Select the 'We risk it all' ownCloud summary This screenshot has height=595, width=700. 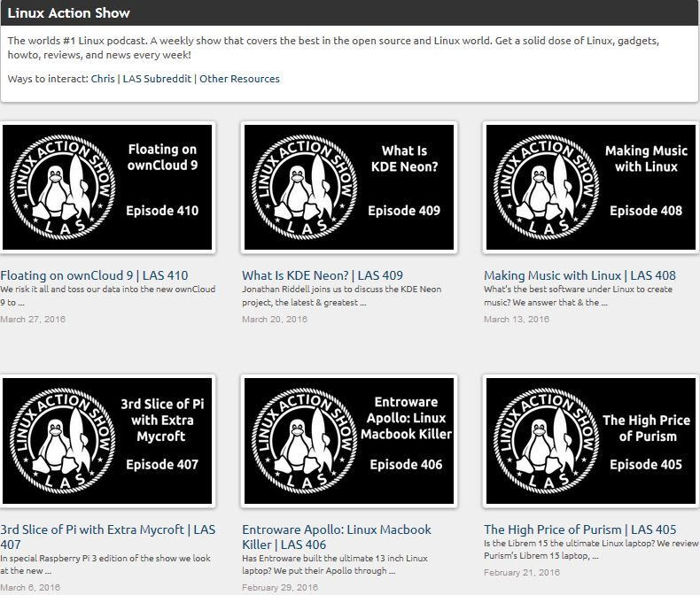pos(107,296)
